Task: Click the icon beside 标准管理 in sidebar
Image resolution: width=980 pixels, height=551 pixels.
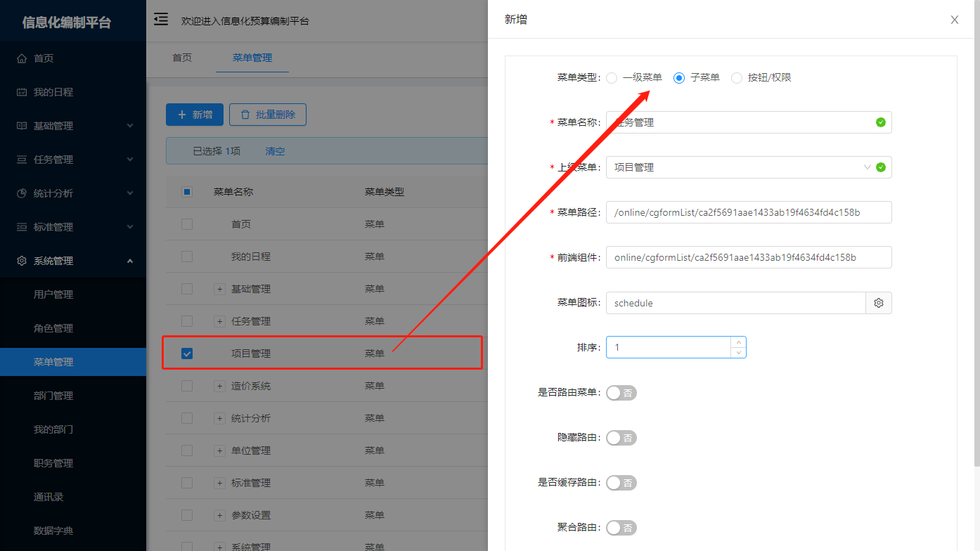Action: 22,227
